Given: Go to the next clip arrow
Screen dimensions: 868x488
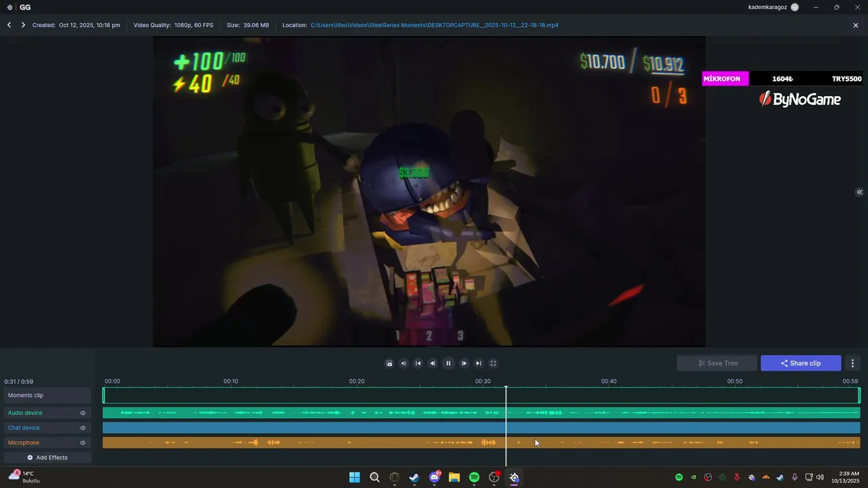Looking at the screenshot, I should point(23,25).
